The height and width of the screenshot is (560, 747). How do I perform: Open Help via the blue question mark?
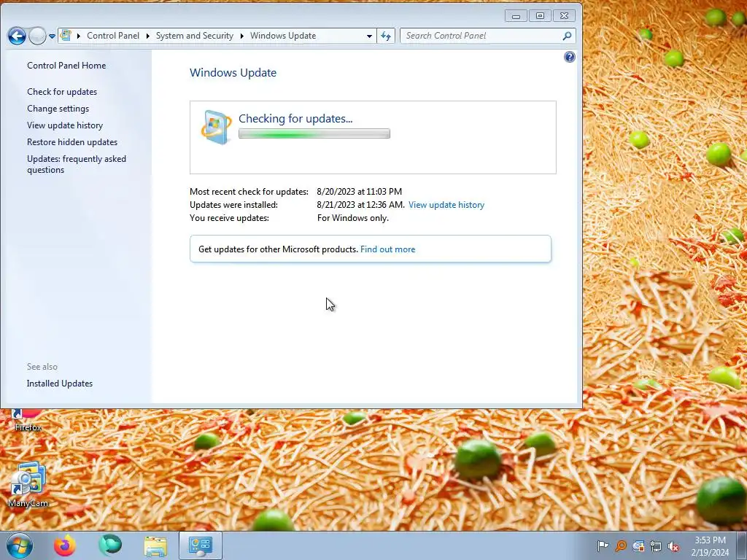[x=569, y=57]
